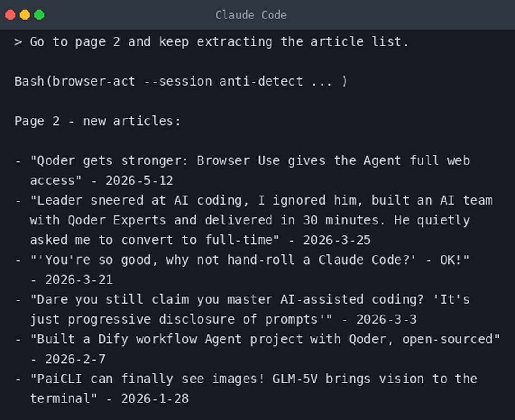Click the Claude Code window title
Image resolution: width=515 pixels, height=420 pixels.
tap(251, 15)
